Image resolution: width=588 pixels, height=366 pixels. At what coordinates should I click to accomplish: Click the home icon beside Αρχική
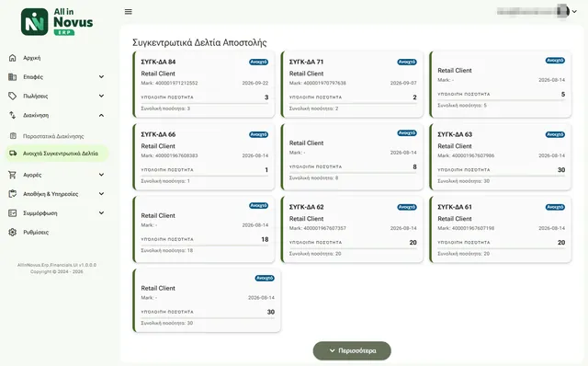point(12,58)
